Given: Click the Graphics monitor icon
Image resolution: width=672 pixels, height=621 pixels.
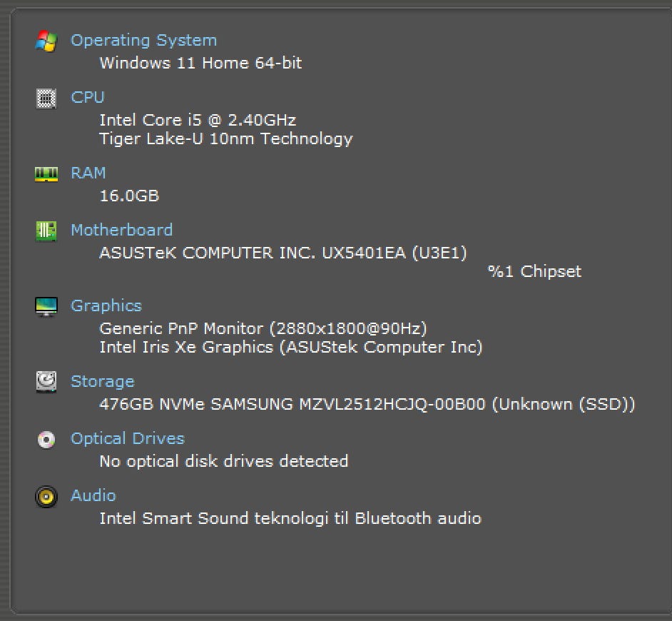Looking at the screenshot, I should click(46, 307).
